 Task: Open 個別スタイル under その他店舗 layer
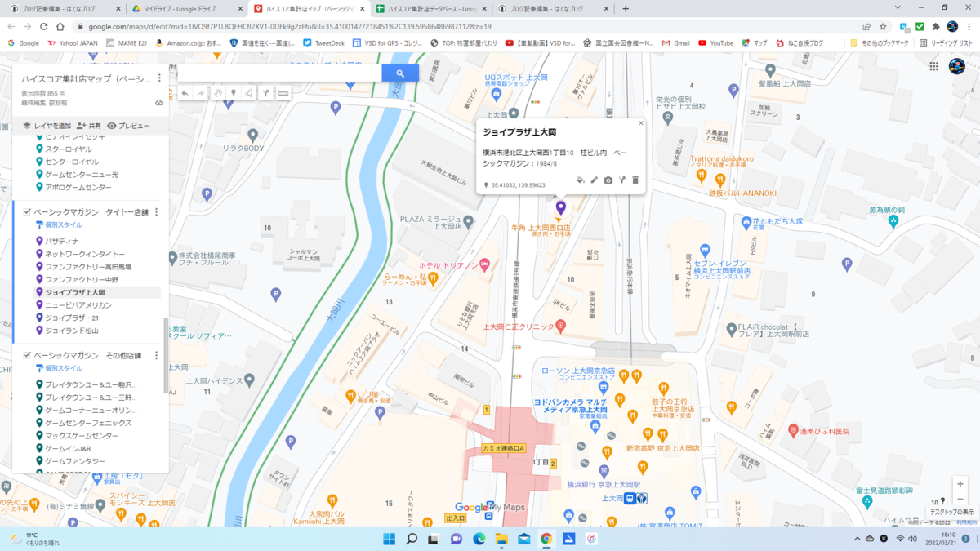pyautogui.click(x=59, y=368)
